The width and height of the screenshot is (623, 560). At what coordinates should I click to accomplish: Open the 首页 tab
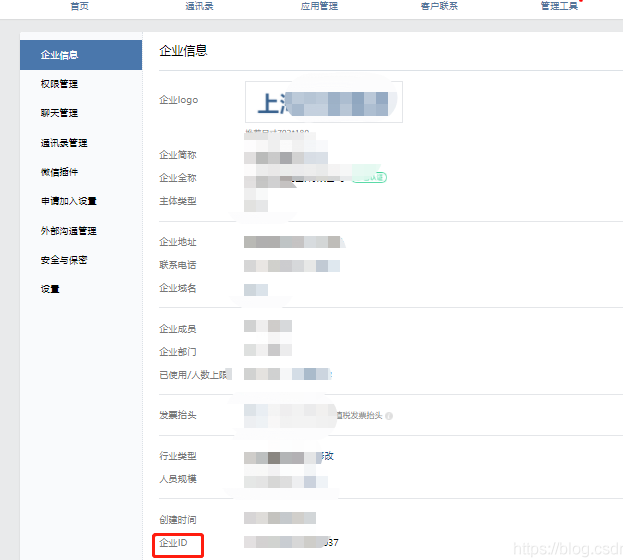(x=79, y=6)
